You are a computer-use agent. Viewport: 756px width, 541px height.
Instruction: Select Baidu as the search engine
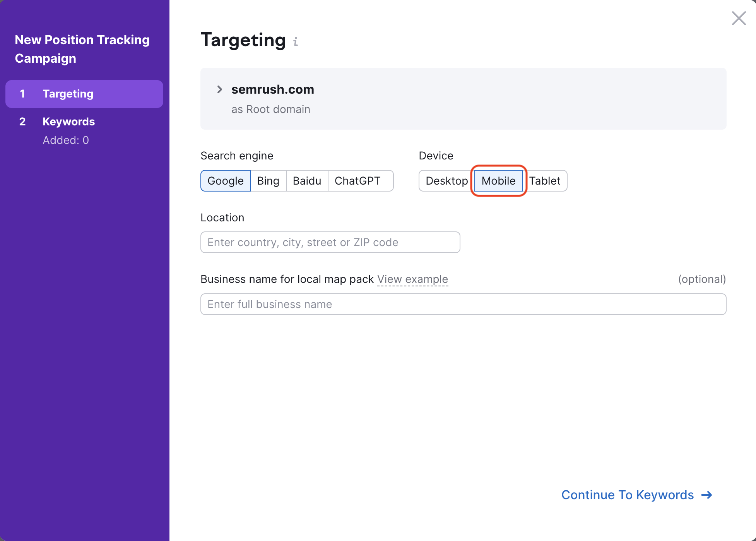[x=306, y=181]
